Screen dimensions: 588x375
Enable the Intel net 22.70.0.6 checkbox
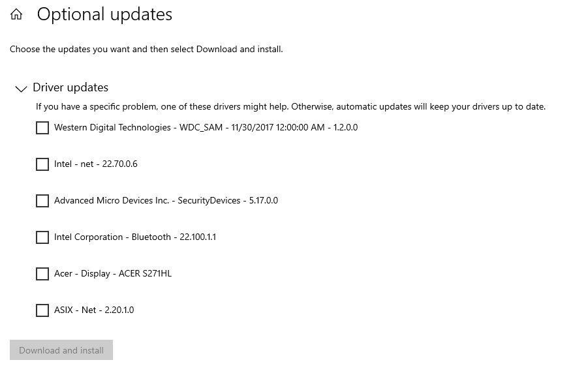pyautogui.click(x=42, y=164)
